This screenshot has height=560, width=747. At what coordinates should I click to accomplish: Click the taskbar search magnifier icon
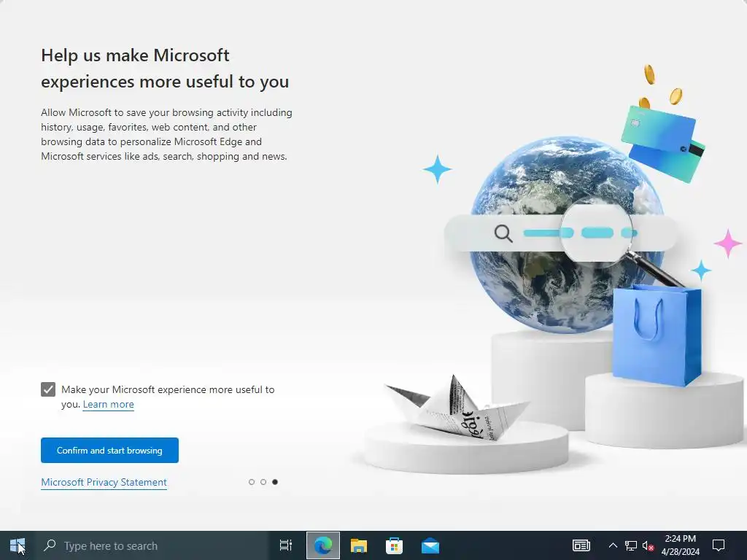coord(50,545)
